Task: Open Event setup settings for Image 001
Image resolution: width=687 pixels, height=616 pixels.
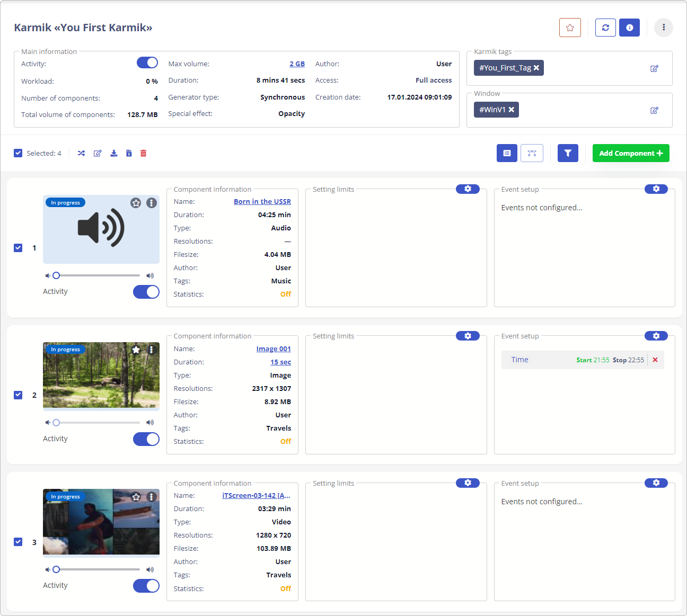Action: click(656, 336)
